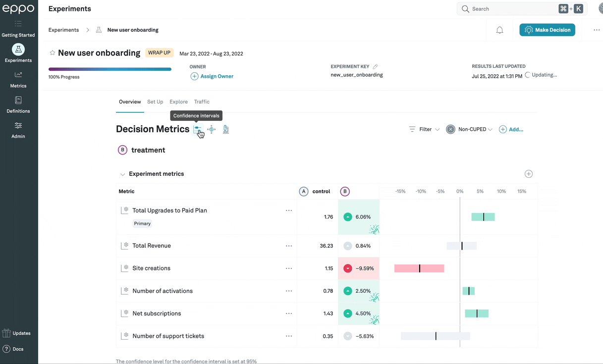Click the chart icon beside Total Revenue

click(x=125, y=245)
